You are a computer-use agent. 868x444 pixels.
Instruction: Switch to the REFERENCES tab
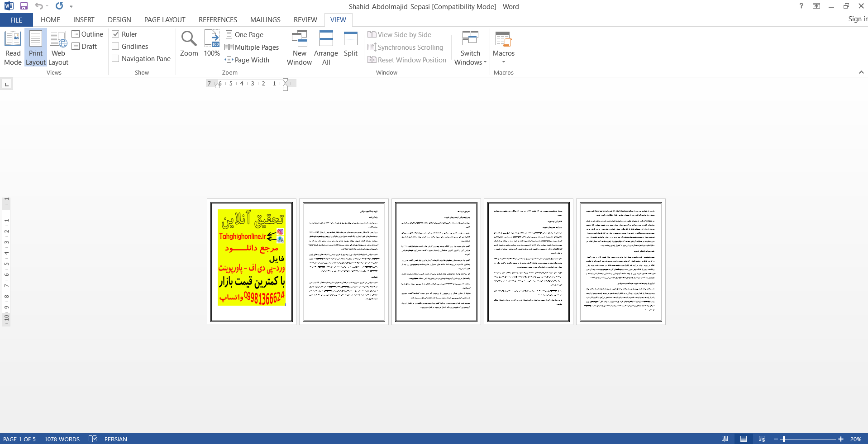[x=218, y=20]
